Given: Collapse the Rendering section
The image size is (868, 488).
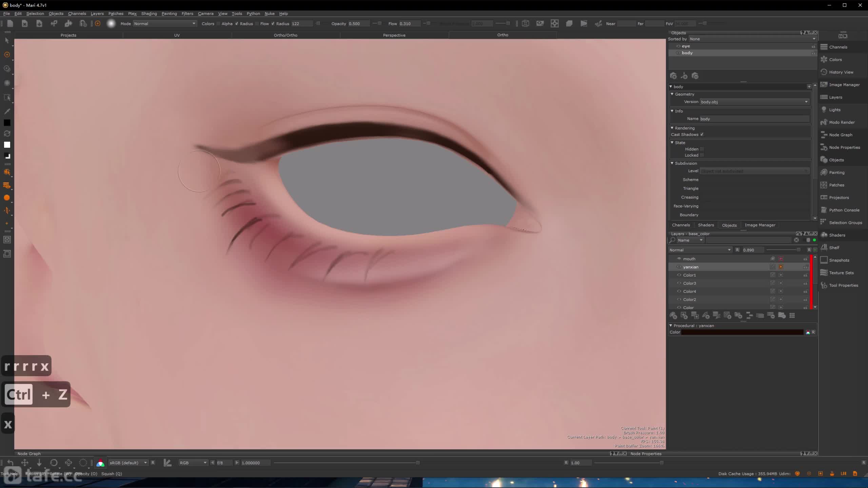Looking at the screenshot, I should (x=672, y=128).
